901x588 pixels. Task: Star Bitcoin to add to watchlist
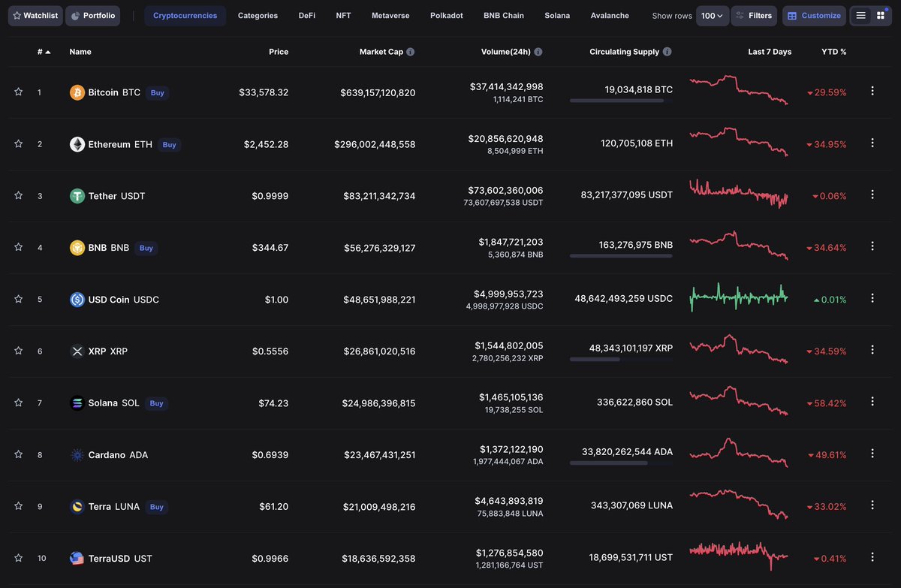(18, 92)
